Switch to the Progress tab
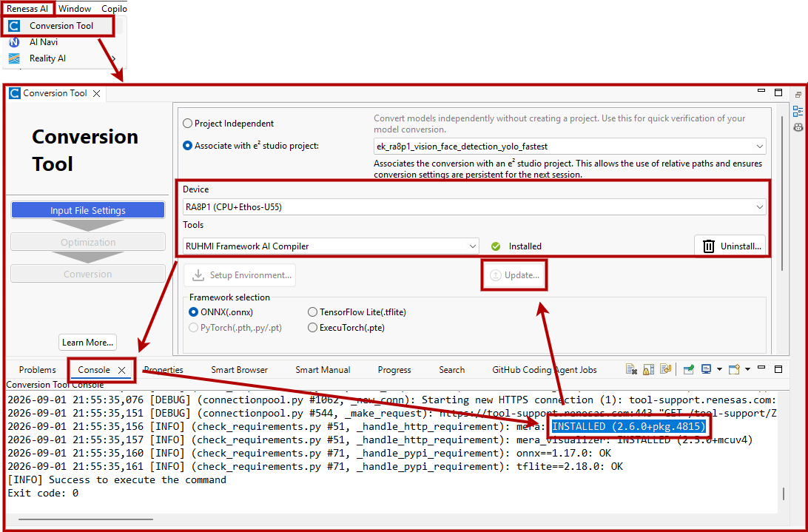Image resolution: width=808 pixels, height=532 pixels. click(x=394, y=370)
